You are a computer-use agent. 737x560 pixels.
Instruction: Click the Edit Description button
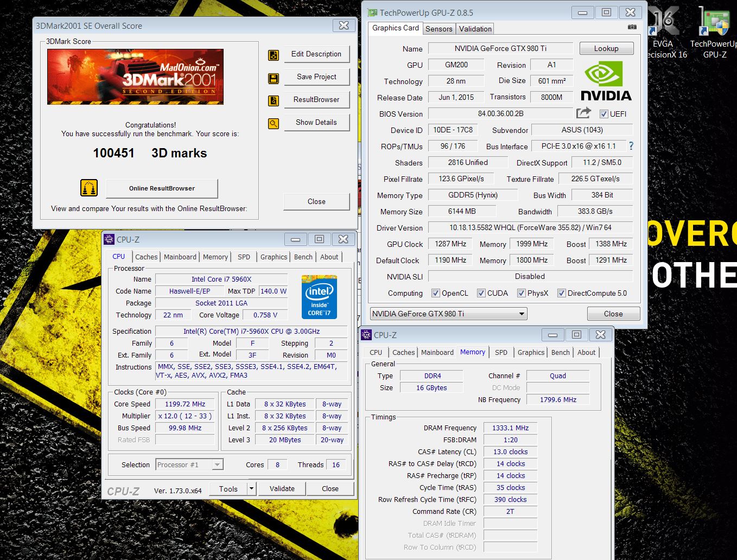click(x=316, y=54)
